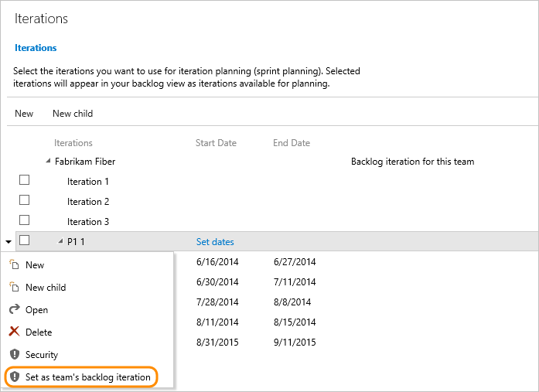
Task: Click the New child toolbar button
Action: pyautogui.click(x=73, y=114)
